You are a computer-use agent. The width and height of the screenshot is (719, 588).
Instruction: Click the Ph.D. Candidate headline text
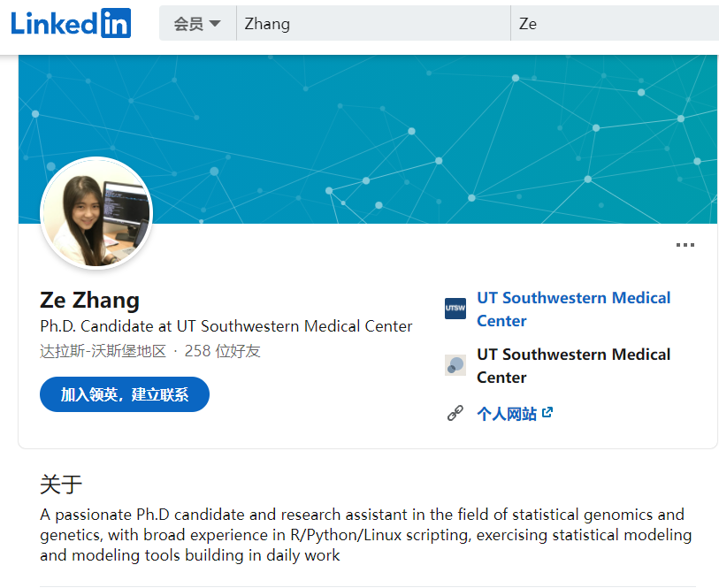pyautogui.click(x=226, y=326)
